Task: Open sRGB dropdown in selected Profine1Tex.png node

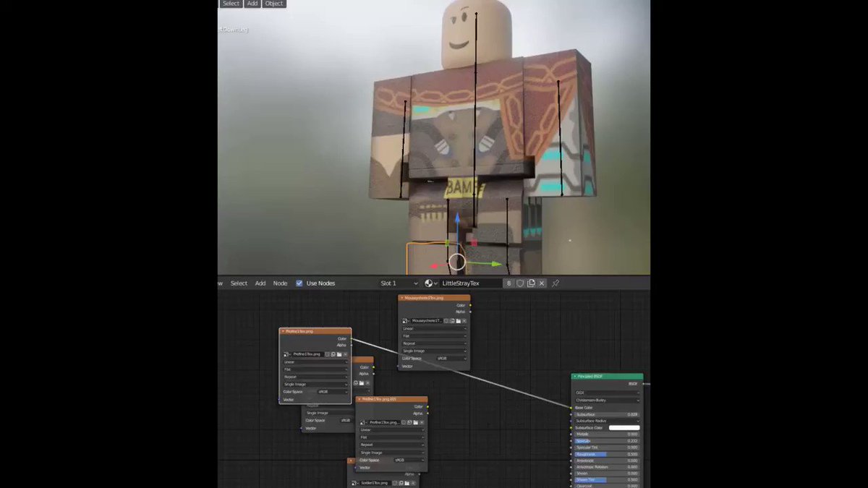Action: coord(333,392)
